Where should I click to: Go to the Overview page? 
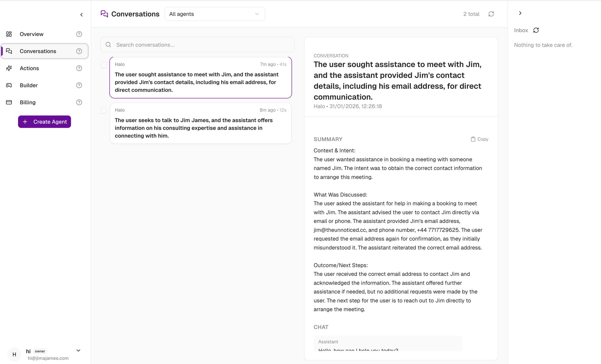click(x=32, y=34)
